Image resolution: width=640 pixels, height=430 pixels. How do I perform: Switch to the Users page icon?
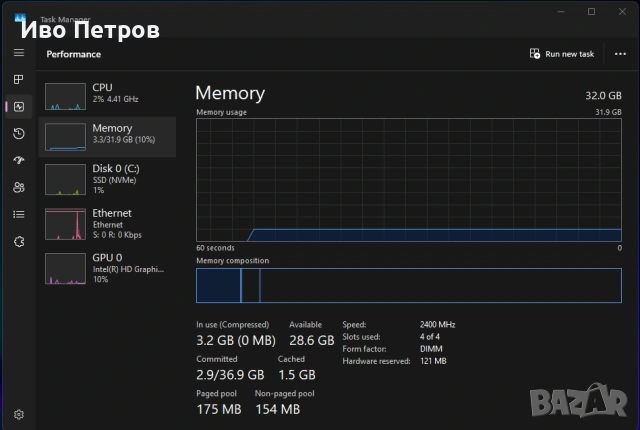tap(18, 187)
